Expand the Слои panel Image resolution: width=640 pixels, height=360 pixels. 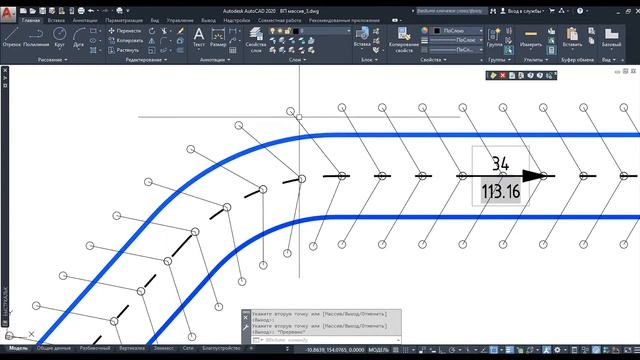pyautogui.click(x=298, y=60)
